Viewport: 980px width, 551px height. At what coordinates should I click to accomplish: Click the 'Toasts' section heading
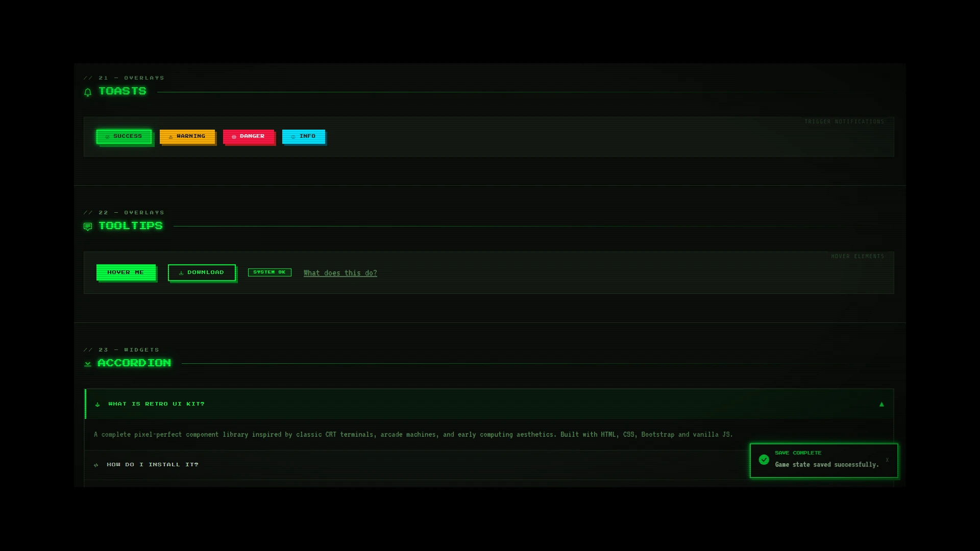(x=122, y=91)
